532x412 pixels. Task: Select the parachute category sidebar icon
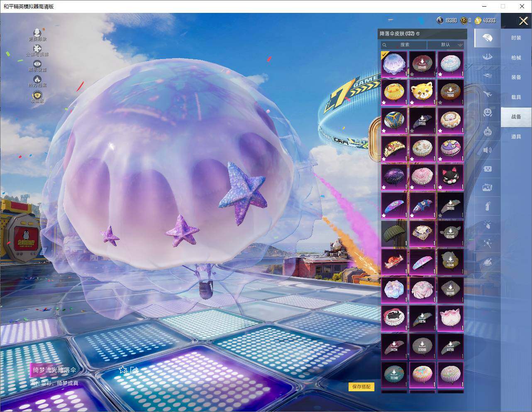tap(488, 38)
